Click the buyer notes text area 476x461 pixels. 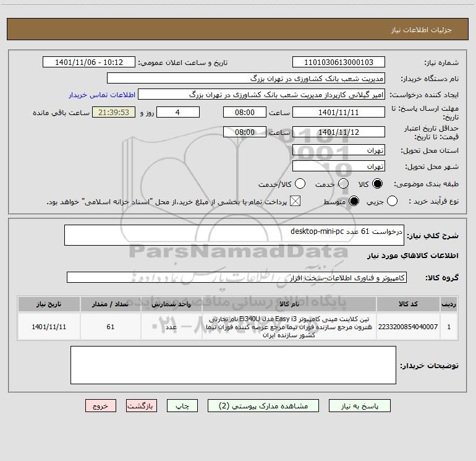click(233, 365)
